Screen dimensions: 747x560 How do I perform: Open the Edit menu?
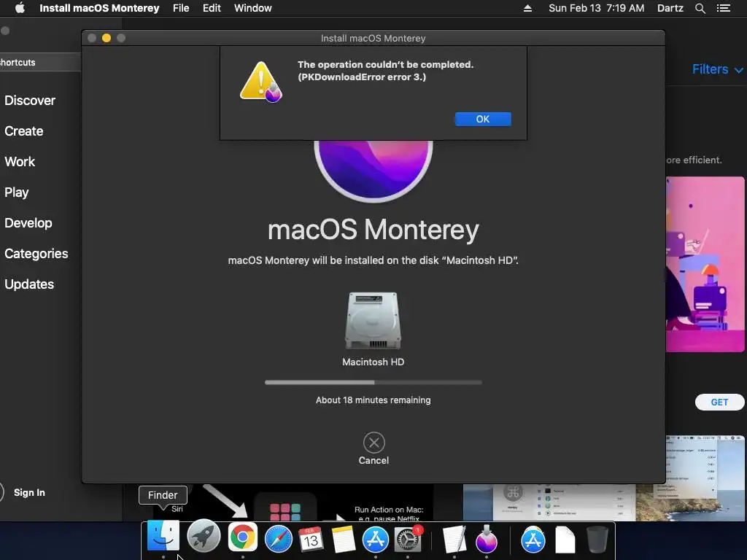[212, 8]
